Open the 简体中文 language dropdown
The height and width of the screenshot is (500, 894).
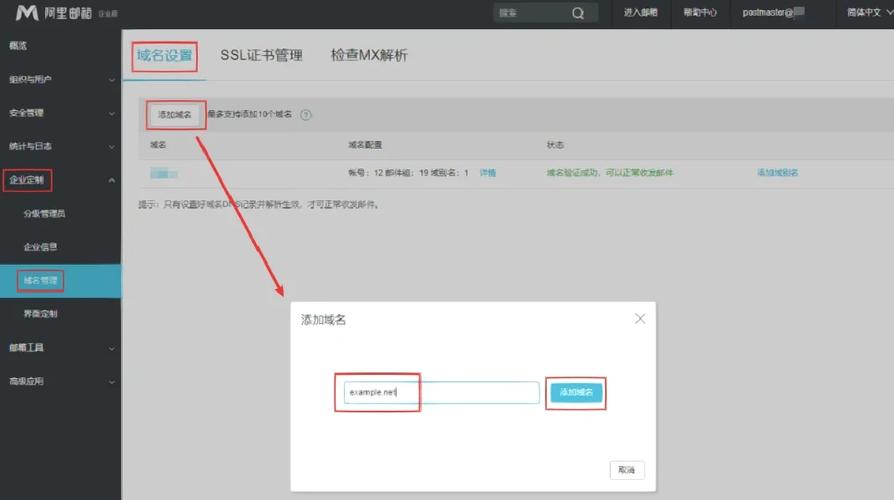pos(869,12)
